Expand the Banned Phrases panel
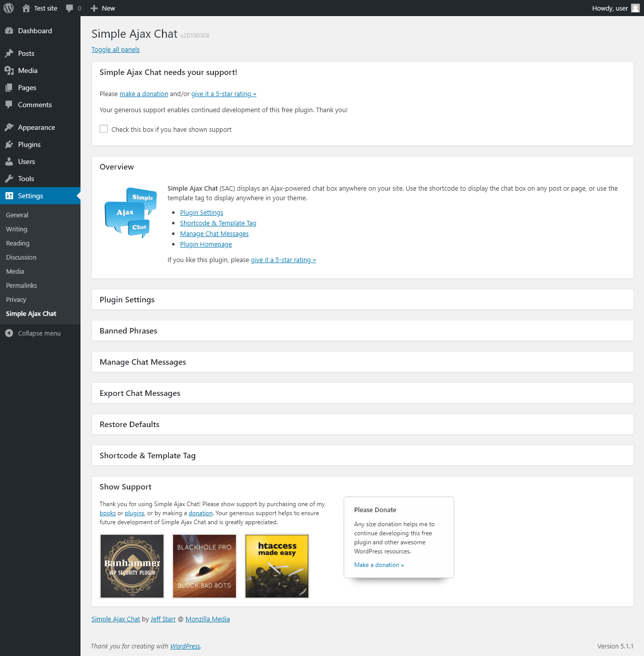Screen dimensions: 644x656 (x=362, y=331)
